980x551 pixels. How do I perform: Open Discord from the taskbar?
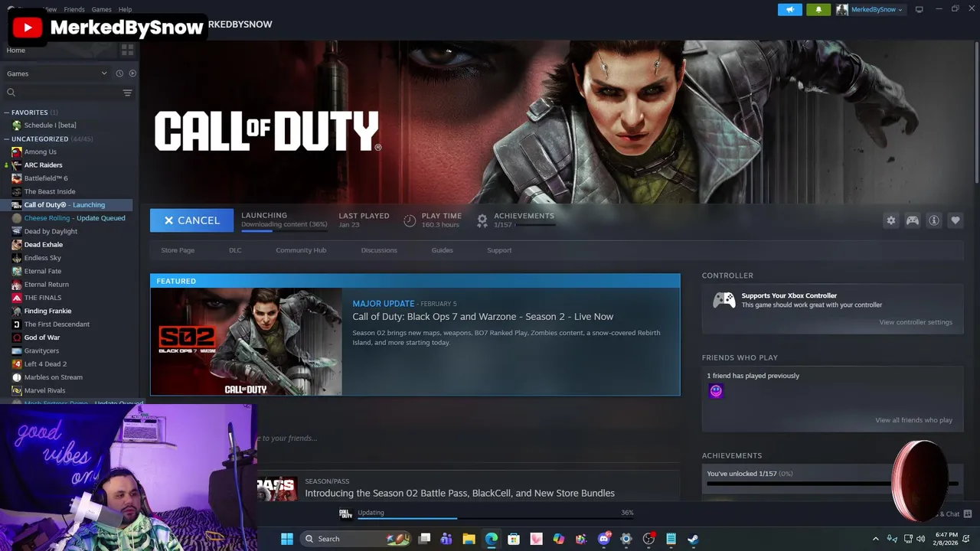604,539
